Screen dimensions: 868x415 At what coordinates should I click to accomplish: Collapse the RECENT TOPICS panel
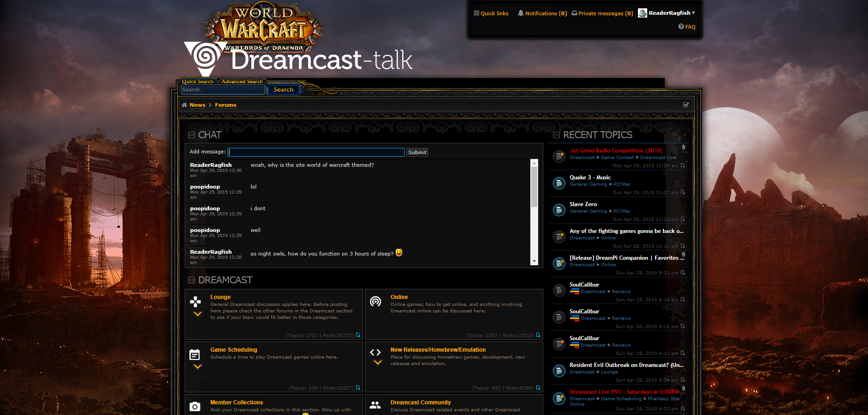tap(557, 135)
